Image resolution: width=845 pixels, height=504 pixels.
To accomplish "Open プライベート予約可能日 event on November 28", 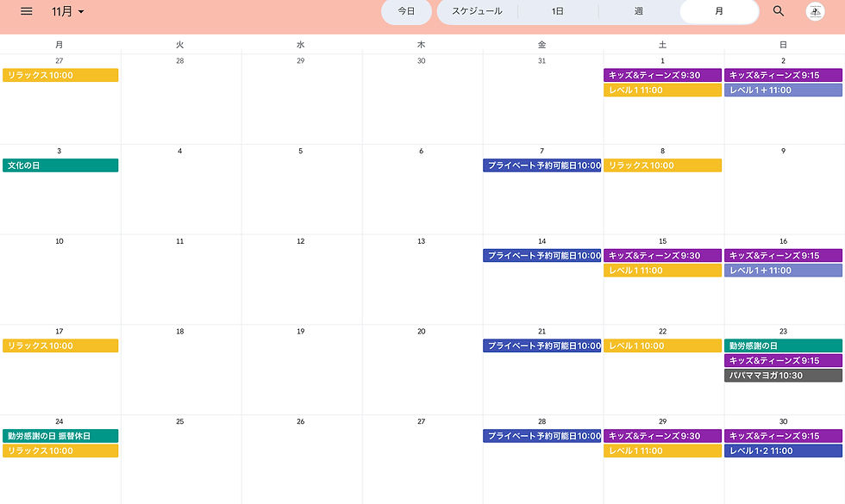I will 542,436.
